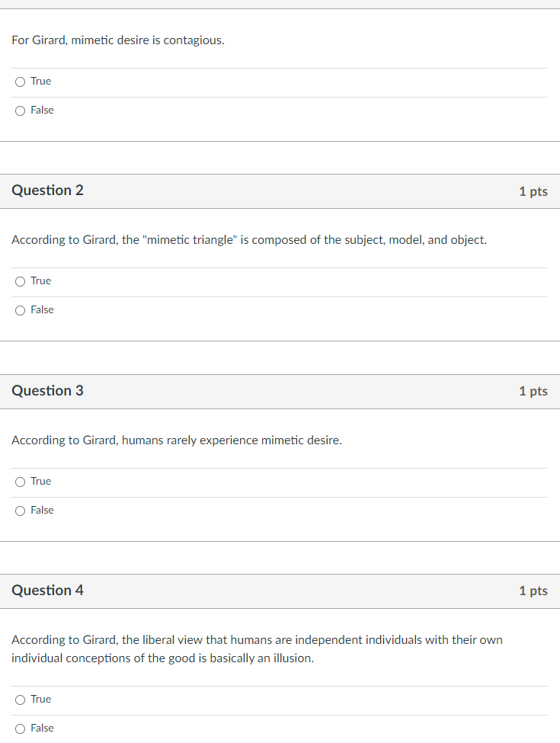Image resolution: width=560 pixels, height=743 pixels.
Task: Select False for Question 2 mimetic triangle
Action: coord(21,309)
